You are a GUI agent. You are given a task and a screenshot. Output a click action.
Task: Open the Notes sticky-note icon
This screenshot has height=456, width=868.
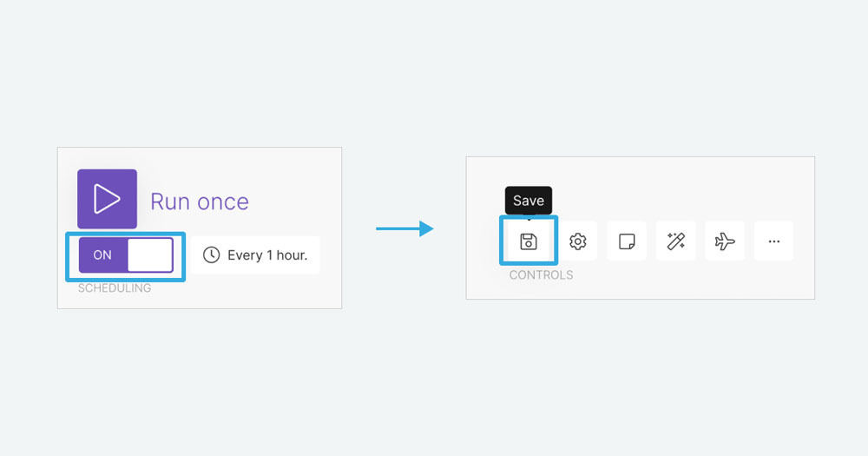(x=627, y=241)
